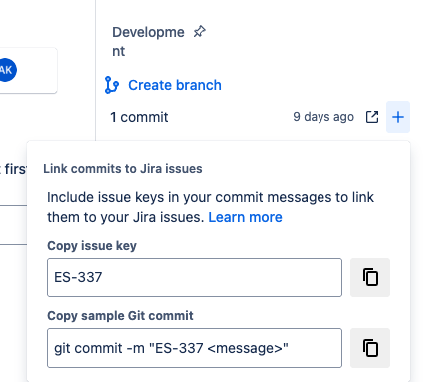Viewport: 428px width, 382px height.
Task: Open the Create branch link
Action: [175, 85]
